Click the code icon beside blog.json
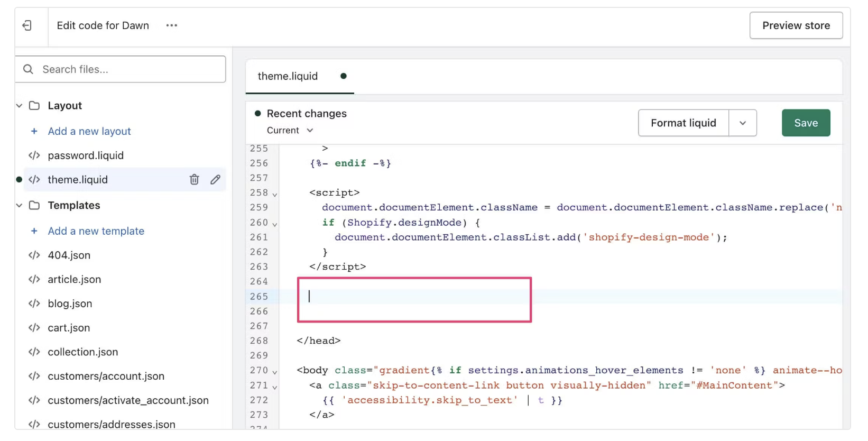Screen dimensions: 868x441 (x=34, y=304)
